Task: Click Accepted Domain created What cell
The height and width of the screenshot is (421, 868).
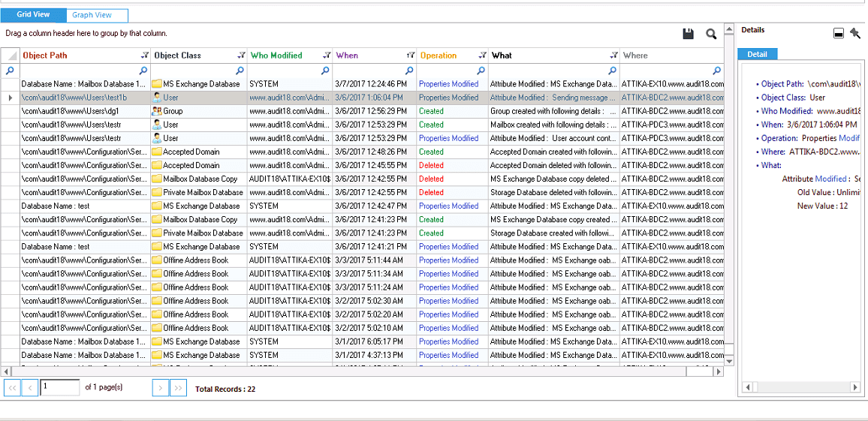Action: pyautogui.click(x=554, y=152)
